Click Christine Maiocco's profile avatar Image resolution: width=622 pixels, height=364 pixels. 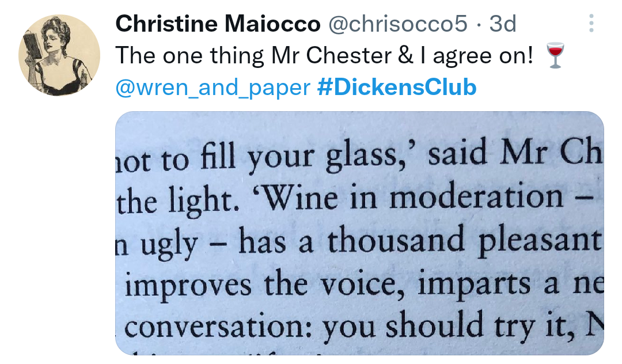click(59, 55)
